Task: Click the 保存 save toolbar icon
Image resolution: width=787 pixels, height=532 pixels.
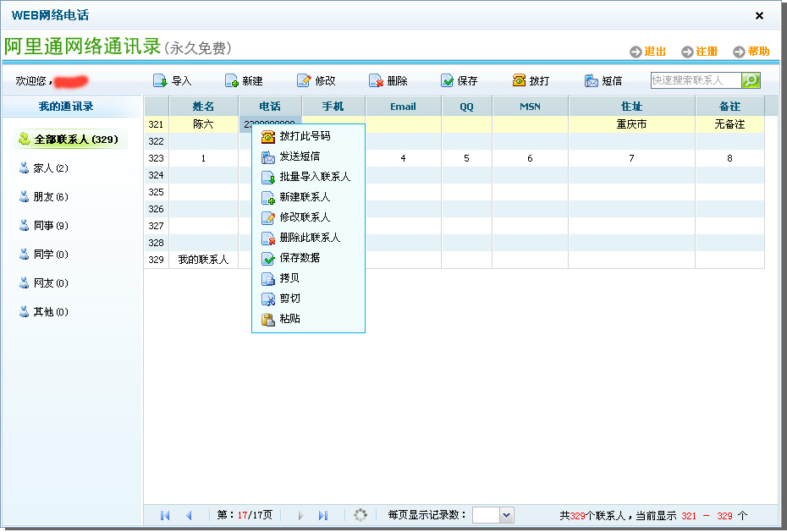Action: (447, 80)
